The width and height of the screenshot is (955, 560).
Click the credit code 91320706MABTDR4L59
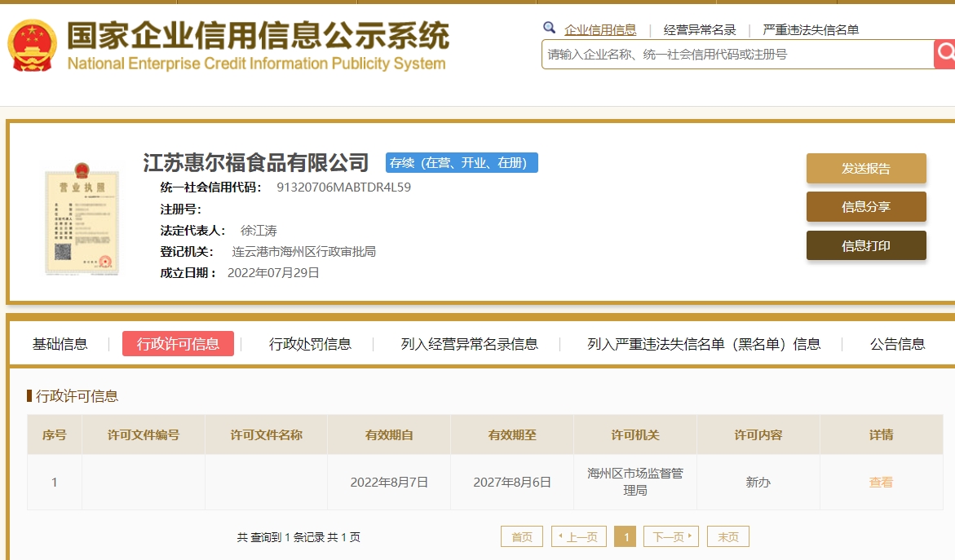(343, 187)
